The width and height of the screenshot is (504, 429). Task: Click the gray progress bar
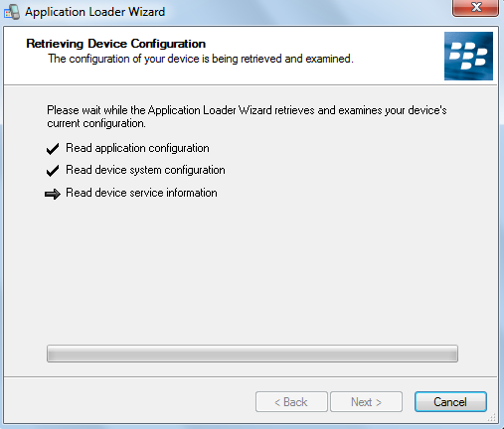[x=252, y=354]
